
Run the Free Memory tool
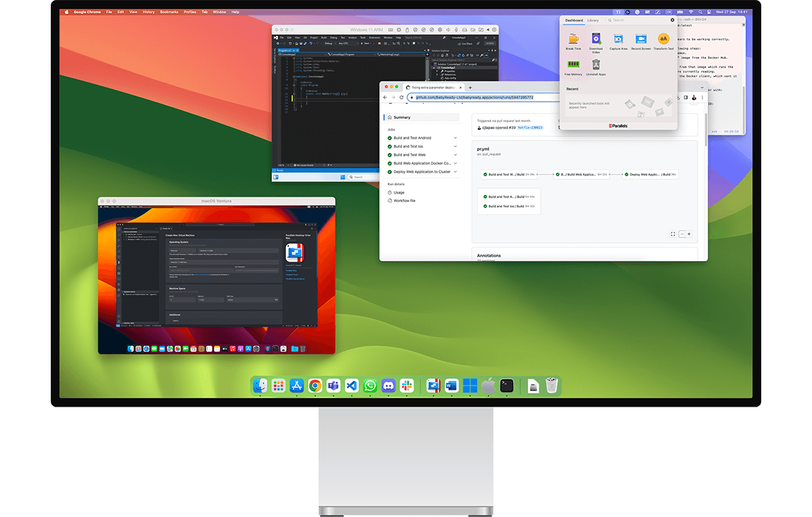point(573,64)
